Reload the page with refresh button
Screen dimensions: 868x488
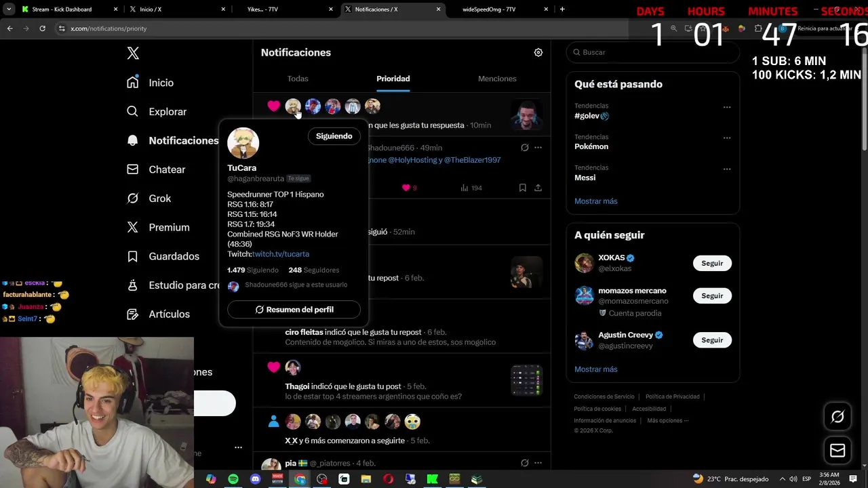tap(42, 28)
